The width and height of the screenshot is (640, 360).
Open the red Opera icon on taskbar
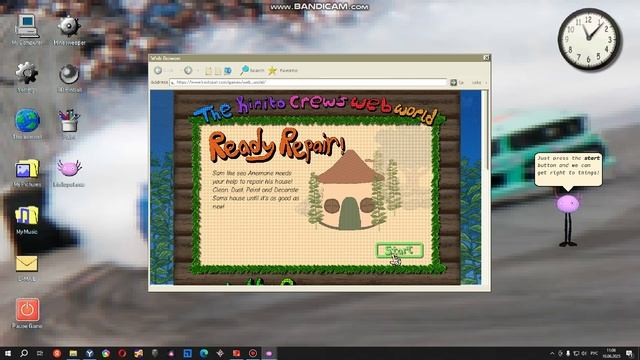coord(122,353)
